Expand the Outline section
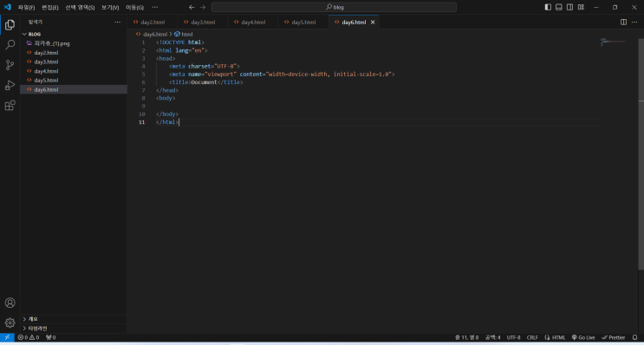Viewport: 644px width, 345px height. click(74, 319)
